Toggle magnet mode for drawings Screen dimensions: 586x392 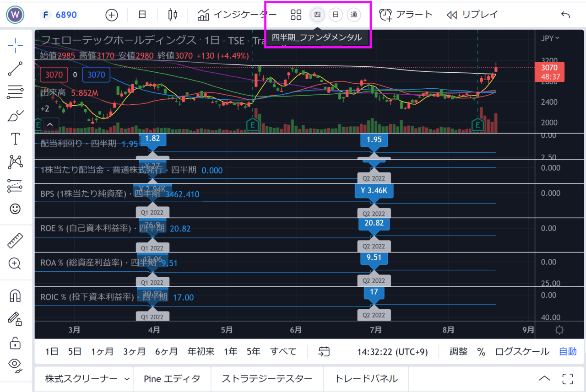point(15,296)
